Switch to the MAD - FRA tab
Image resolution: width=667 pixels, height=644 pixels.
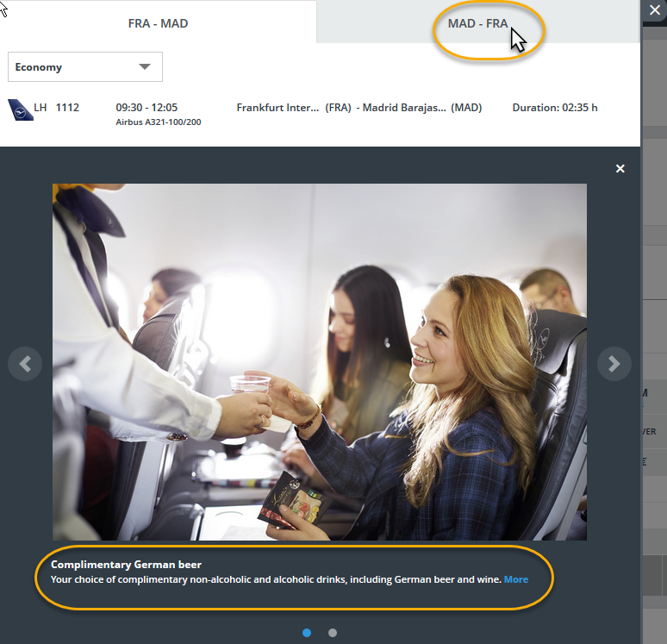point(477,23)
